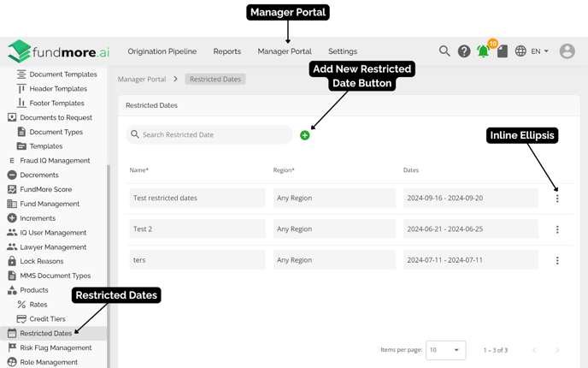Viewport: 588px width, 368px height.
Task: Open Settings in the top navigation
Action: coord(343,51)
